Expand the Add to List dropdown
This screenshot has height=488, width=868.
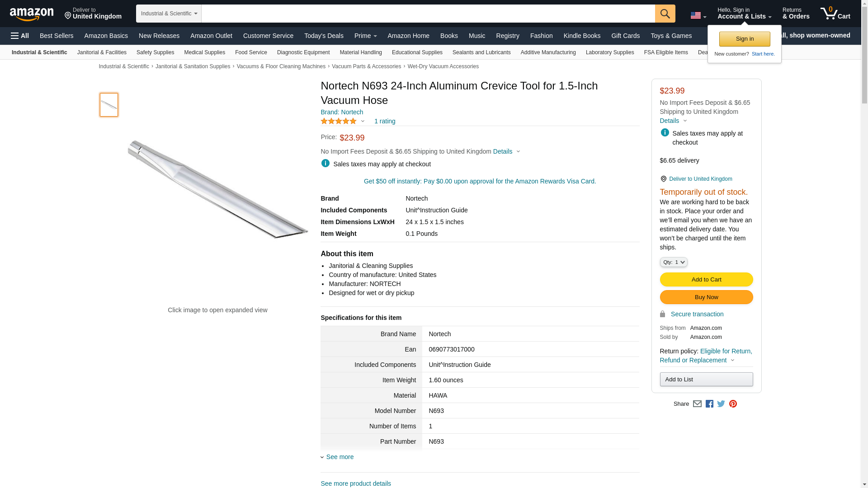(x=706, y=380)
